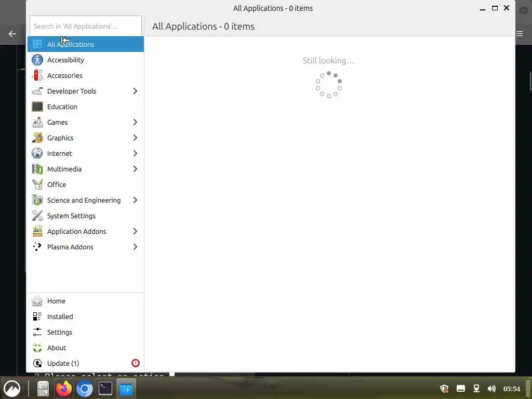
Task: Launch Firefox from the taskbar
Action: click(64, 389)
